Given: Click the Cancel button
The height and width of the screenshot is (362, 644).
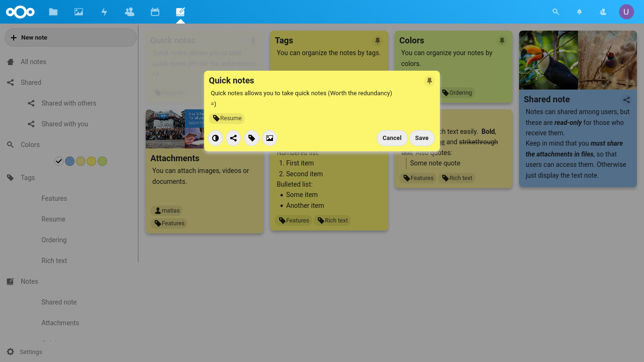Looking at the screenshot, I should click(x=392, y=138).
